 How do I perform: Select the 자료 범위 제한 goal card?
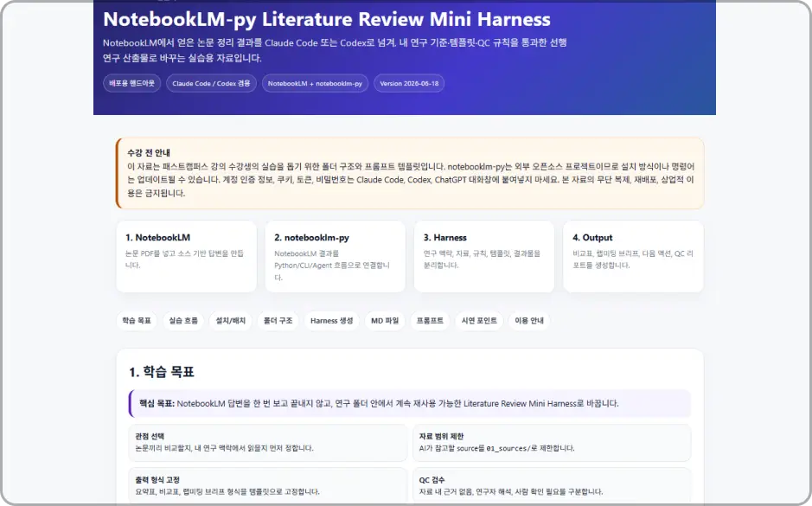click(x=552, y=443)
